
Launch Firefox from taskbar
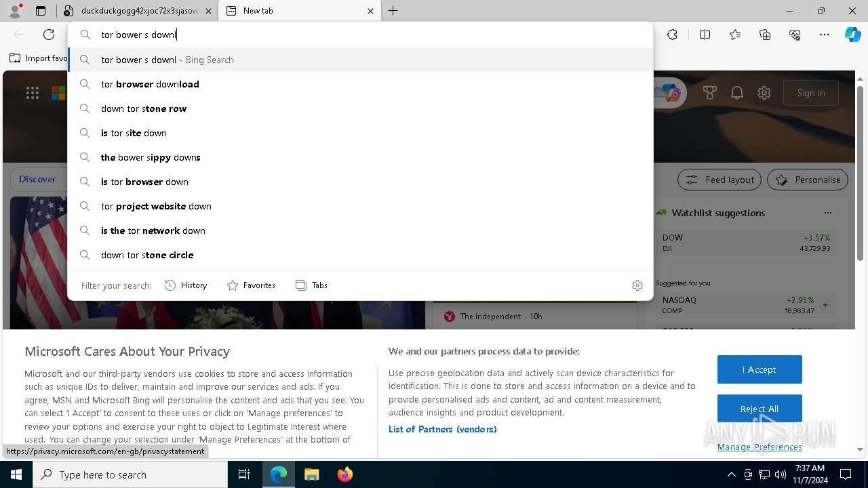point(344,474)
